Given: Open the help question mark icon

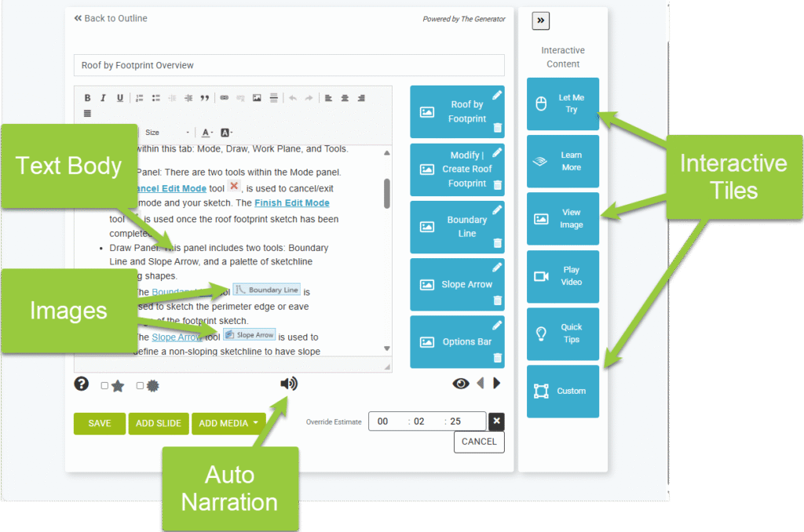Looking at the screenshot, I should 82,384.
